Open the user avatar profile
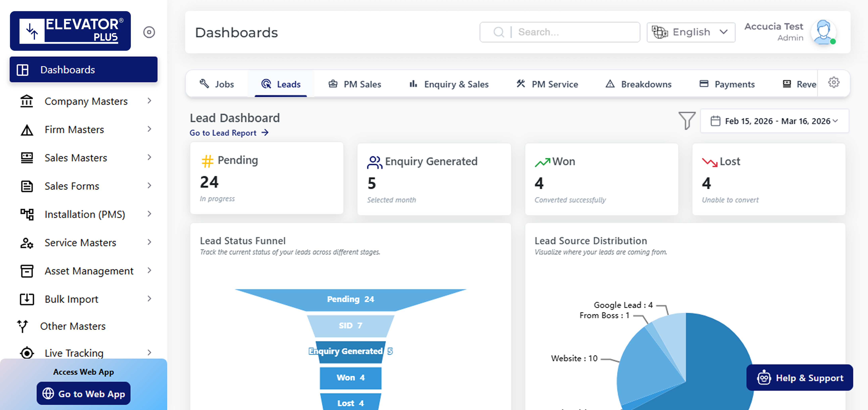 pyautogui.click(x=824, y=32)
